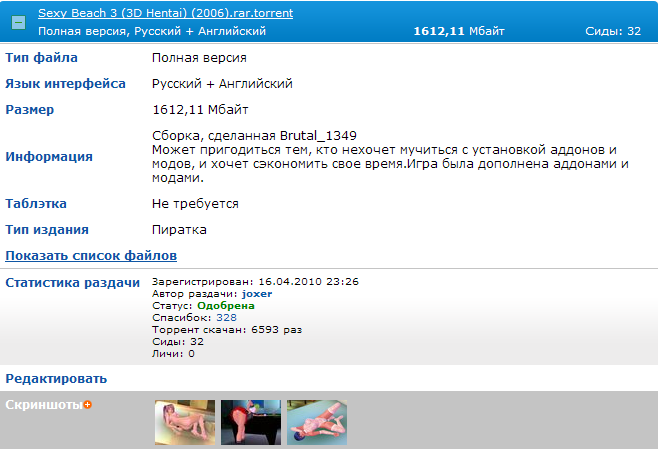Click header subtitle "Полная версия, Русский + Английский"

[152, 31]
